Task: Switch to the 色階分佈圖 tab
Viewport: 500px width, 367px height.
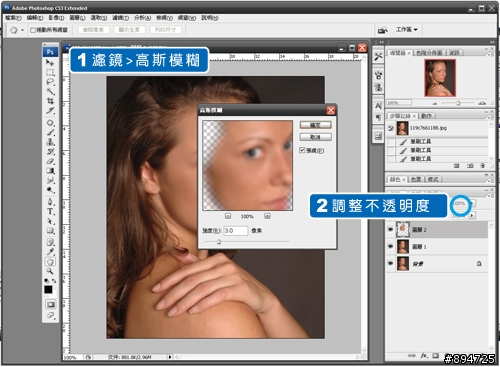Action: click(429, 53)
